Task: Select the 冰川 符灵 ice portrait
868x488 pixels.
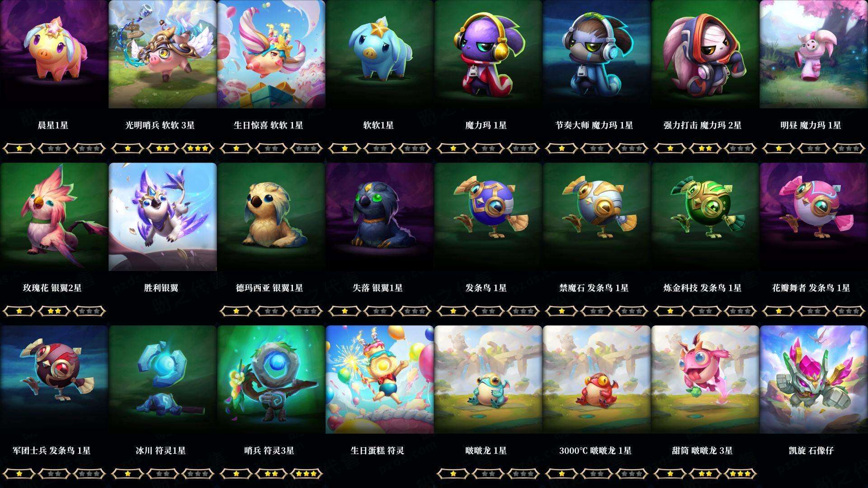Action: click(x=162, y=380)
